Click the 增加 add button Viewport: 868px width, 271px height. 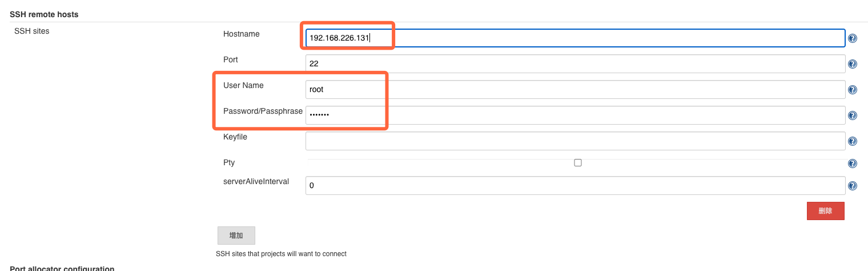[236, 236]
